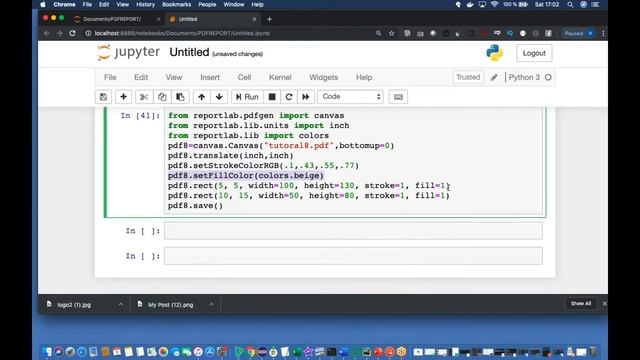Screen dimensions: 640x360
Task: Open the Widgets menu
Action: (x=324, y=77)
